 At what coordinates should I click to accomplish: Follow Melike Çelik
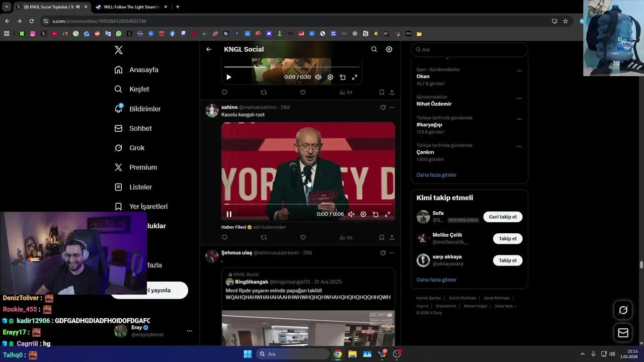(x=508, y=239)
